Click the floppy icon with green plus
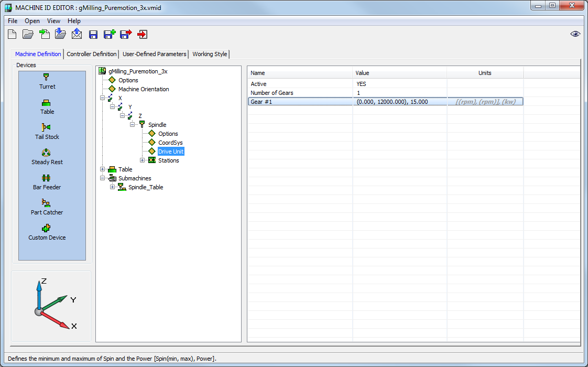The image size is (588, 367). (x=110, y=35)
